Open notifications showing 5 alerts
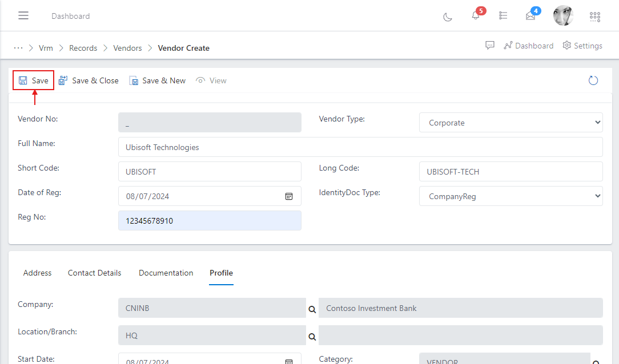 [x=475, y=17]
